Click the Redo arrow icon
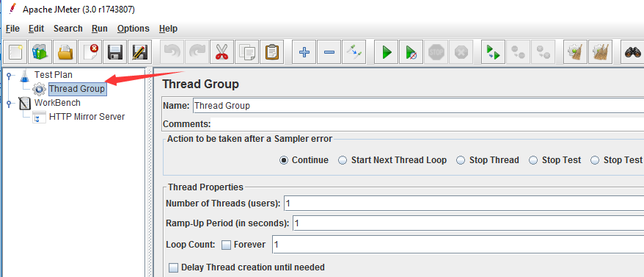Screen dimensions: 644x277 pos(197,52)
